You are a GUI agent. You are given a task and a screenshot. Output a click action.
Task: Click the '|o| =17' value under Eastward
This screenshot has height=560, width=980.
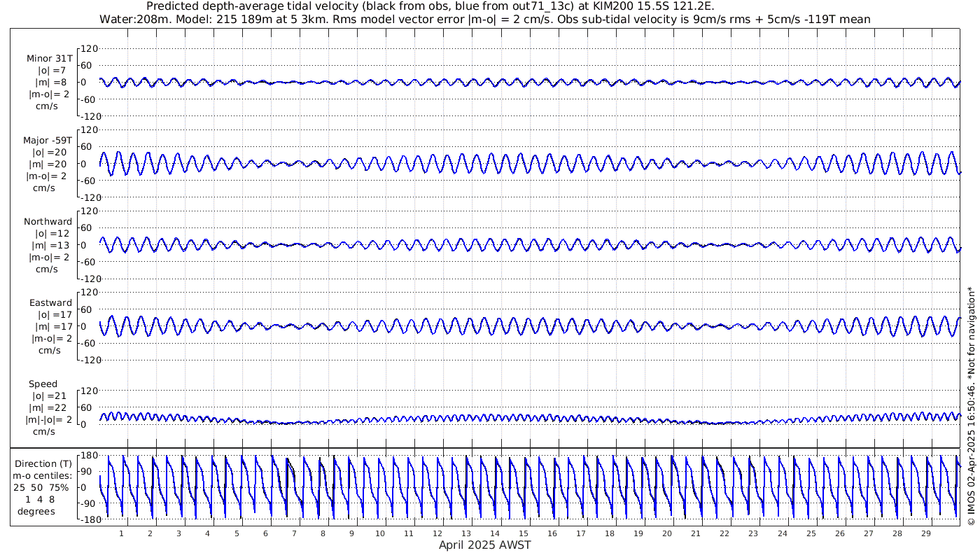tap(52, 314)
